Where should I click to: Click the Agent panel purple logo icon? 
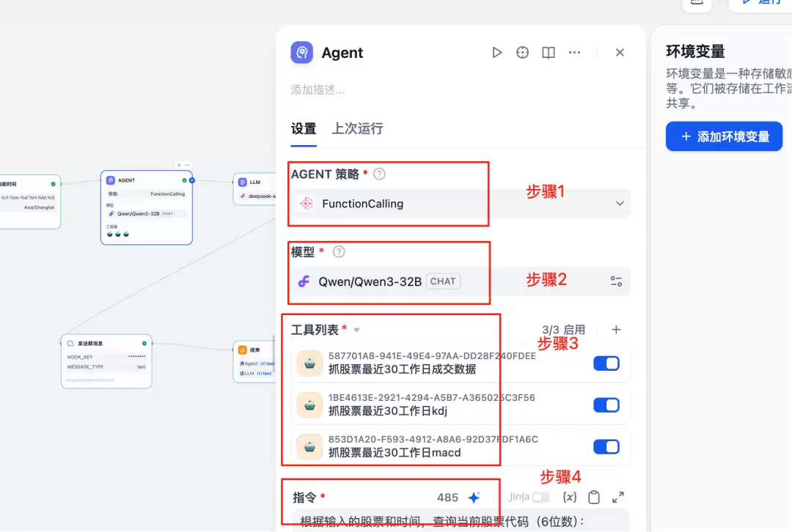click(x=301, y=53)
